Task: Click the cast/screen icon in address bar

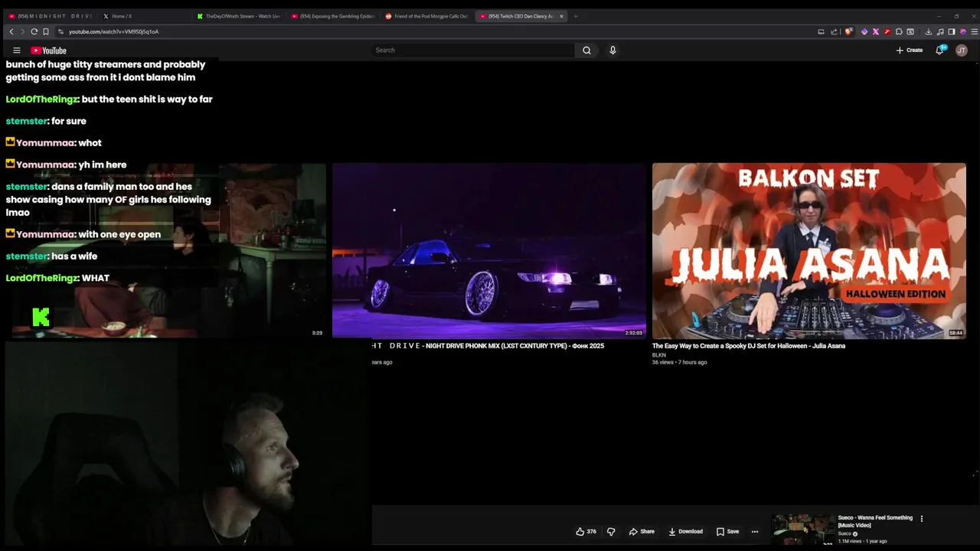Action: [x=821, y=31]
